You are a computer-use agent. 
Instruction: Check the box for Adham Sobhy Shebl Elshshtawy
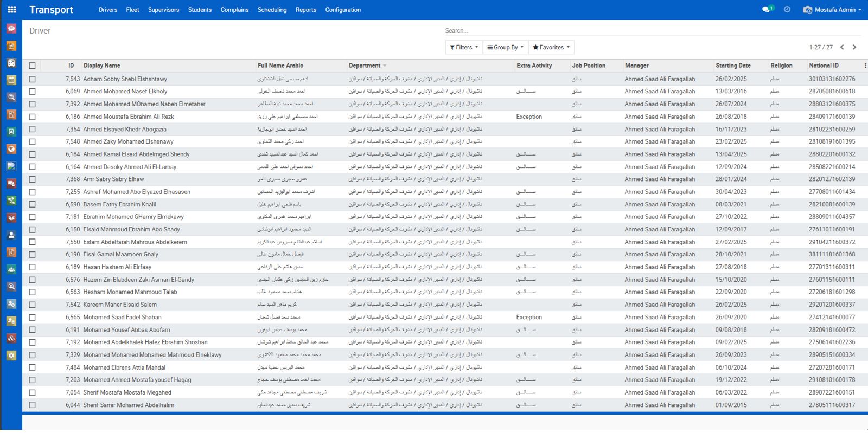pyautogui.click(x=32, y=79)
